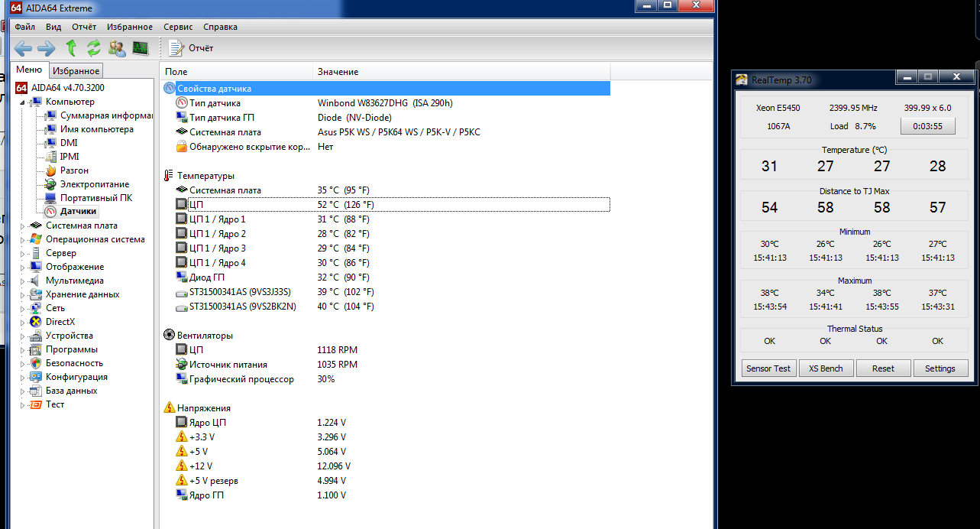Select the Диод ГП temperature row
The image size is (980, 529).
coord(387,277)
